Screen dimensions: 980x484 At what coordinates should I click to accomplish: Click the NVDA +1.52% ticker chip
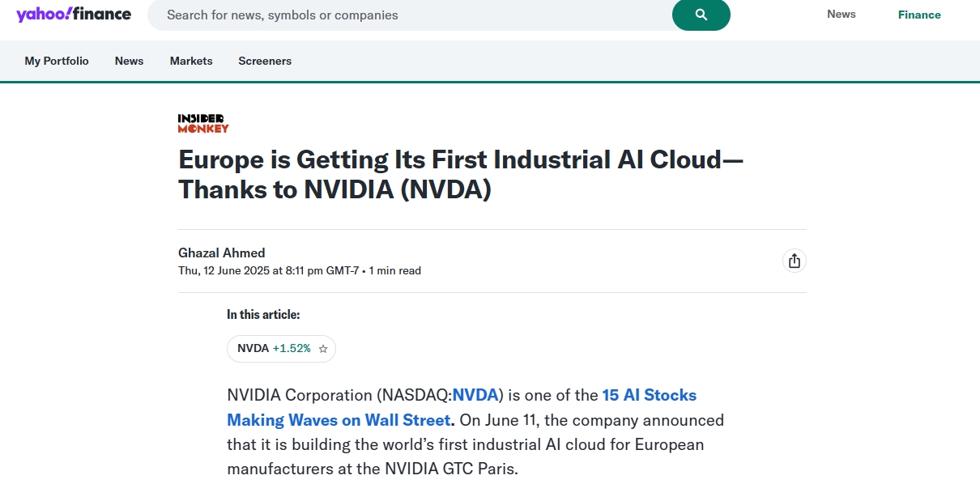pyautogui.click(x=281, y=349)
